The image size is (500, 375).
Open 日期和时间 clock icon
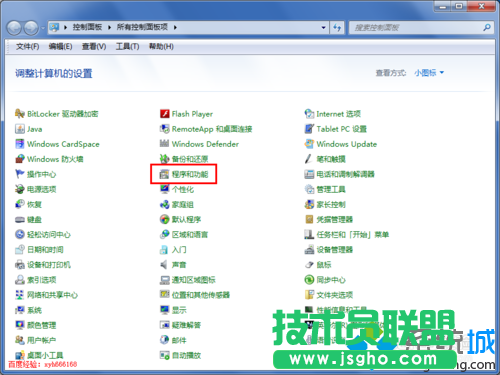coord(20,250)
